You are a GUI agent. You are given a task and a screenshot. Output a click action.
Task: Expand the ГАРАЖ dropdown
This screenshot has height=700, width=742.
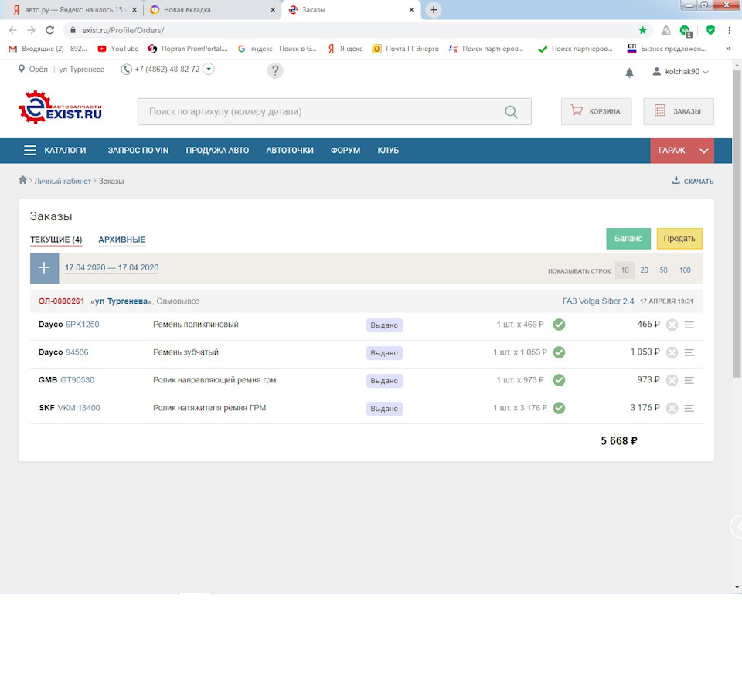[x=682, y=151]
